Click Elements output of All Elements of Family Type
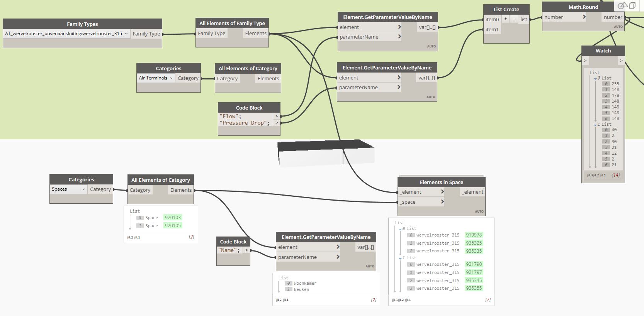Viewport: 644px width, 316px height. click(x=256, y=34)
